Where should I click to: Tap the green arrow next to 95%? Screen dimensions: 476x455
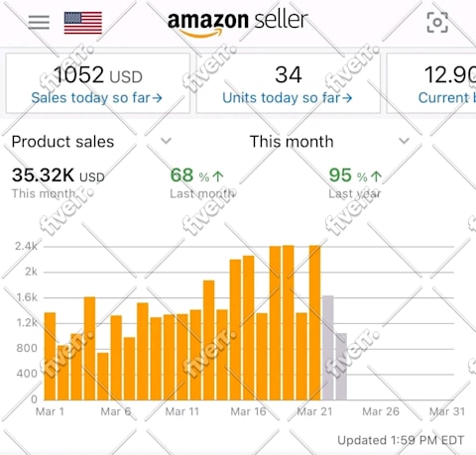click(376, 176)
